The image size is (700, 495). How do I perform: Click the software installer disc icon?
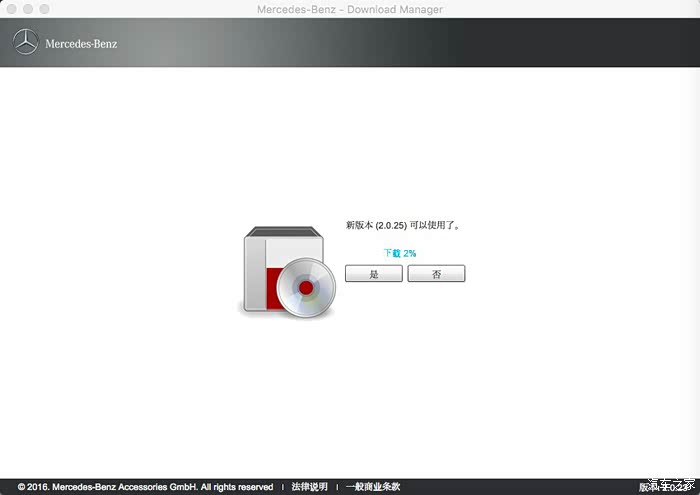(x=288, y=272)
